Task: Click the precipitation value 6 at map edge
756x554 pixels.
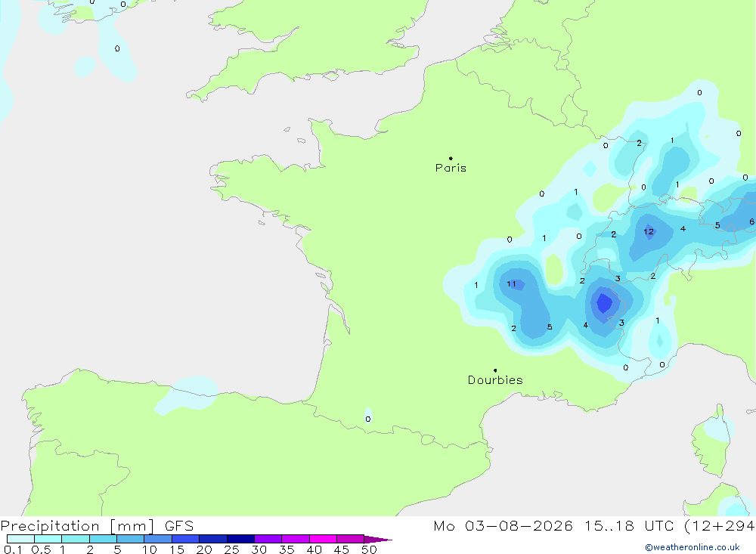Action: tap(751, 221)
